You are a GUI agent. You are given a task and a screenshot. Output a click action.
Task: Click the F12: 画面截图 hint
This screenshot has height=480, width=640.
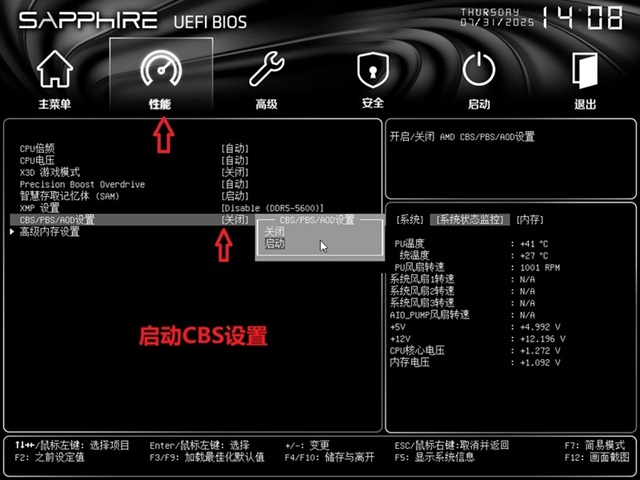click(597, 458)
